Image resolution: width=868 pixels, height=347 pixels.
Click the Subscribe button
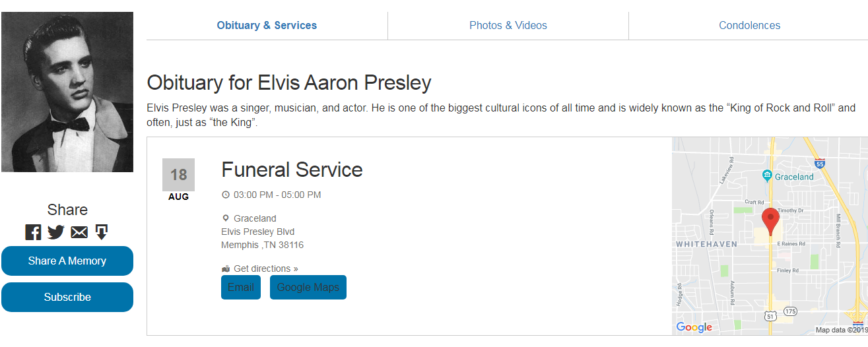tap(67, 297)
